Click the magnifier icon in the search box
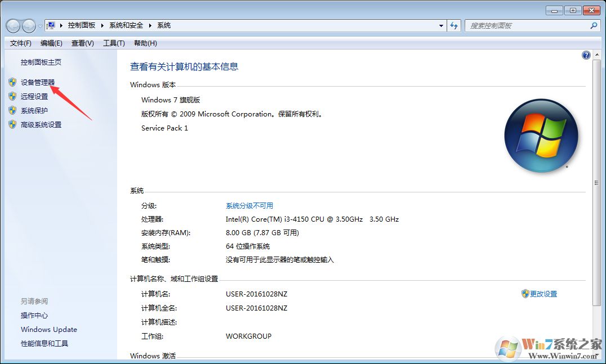The width and height of the screenshot is (606, 364). [594, 25]
